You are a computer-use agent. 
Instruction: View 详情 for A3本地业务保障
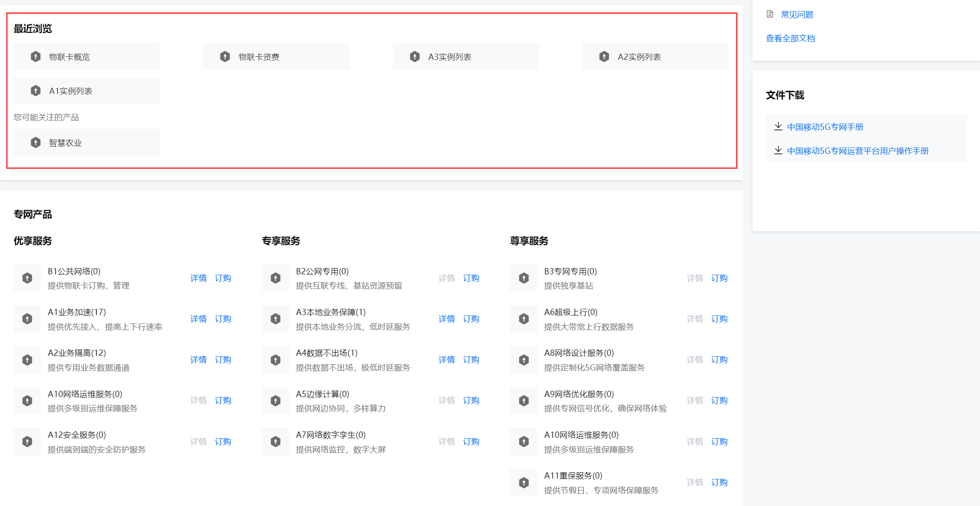click(447, 319)
